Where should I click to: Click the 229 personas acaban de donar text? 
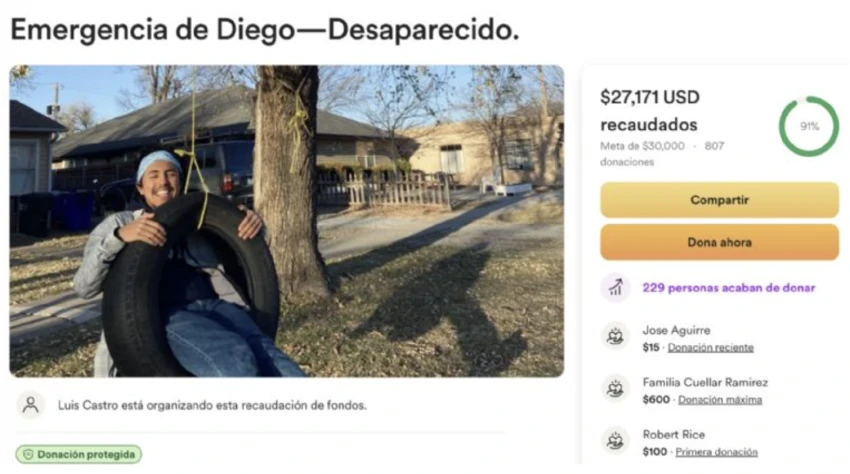pyautogui.click(x=729, y=288)
